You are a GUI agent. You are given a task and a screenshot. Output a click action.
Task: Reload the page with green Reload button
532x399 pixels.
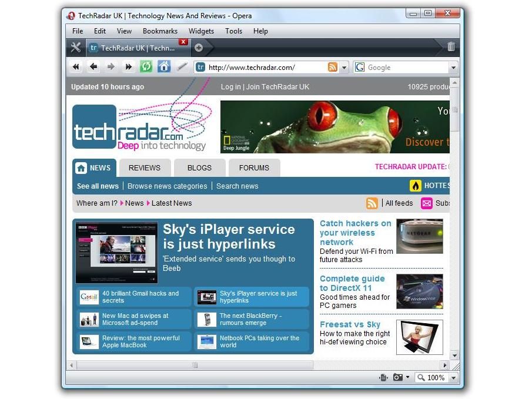click(x=146, y=66)
